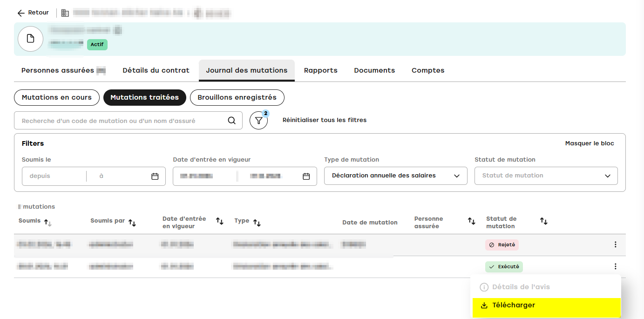Open the Personnes assurées tab

63,70
